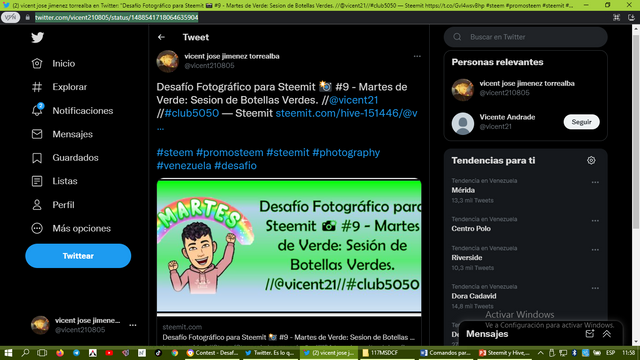Open trends settings gear icon
The image size is (640, 360).
coord(591,160)
